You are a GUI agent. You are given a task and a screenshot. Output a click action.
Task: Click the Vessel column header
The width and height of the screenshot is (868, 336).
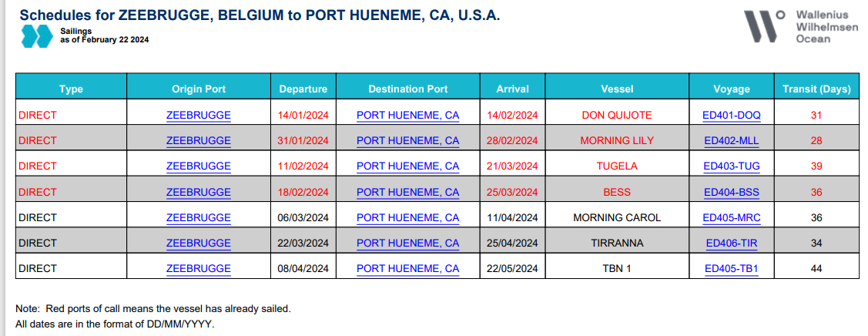coord(617,89)
